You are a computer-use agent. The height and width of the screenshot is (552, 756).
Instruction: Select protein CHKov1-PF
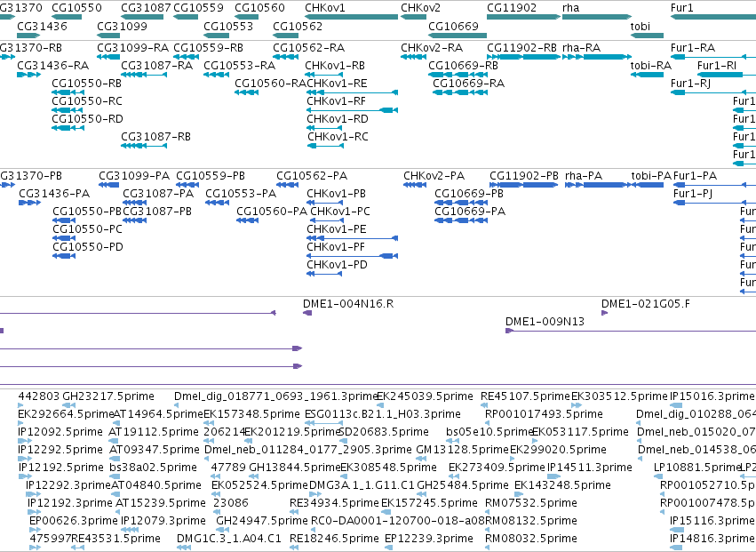coord(352,256)
